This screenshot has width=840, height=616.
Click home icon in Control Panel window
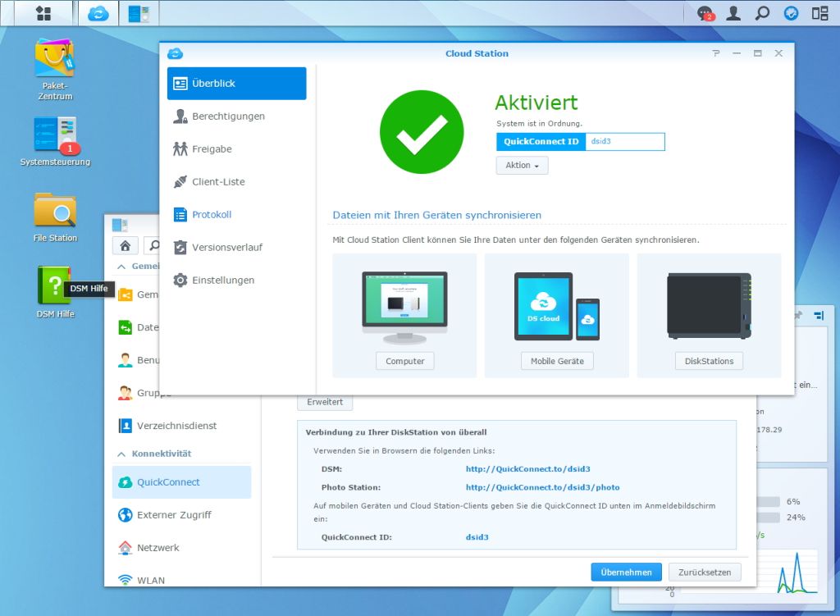pyautogui.click(x=126, y=245)
